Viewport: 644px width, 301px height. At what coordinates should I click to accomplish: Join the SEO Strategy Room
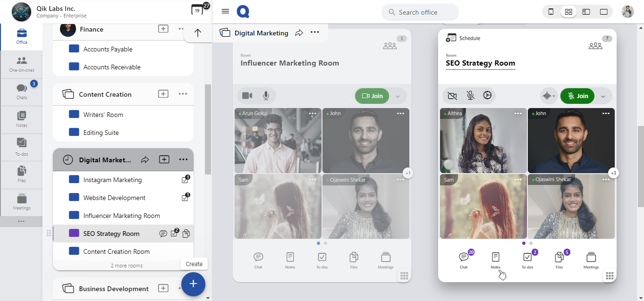coord(577,96)
